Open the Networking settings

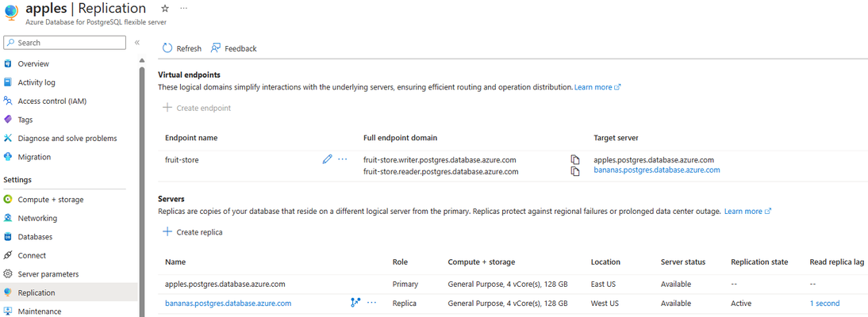tap(37, 218)
